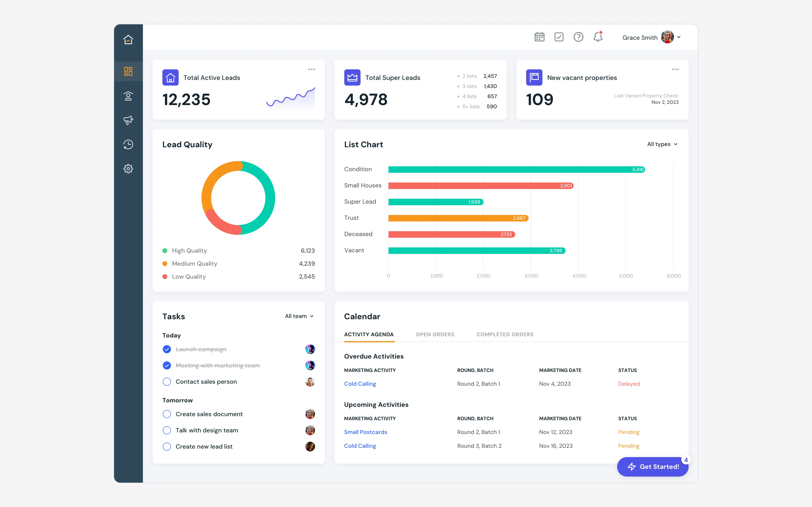
Task: Switch to the Open Orders tab
Action: (435, 334)
